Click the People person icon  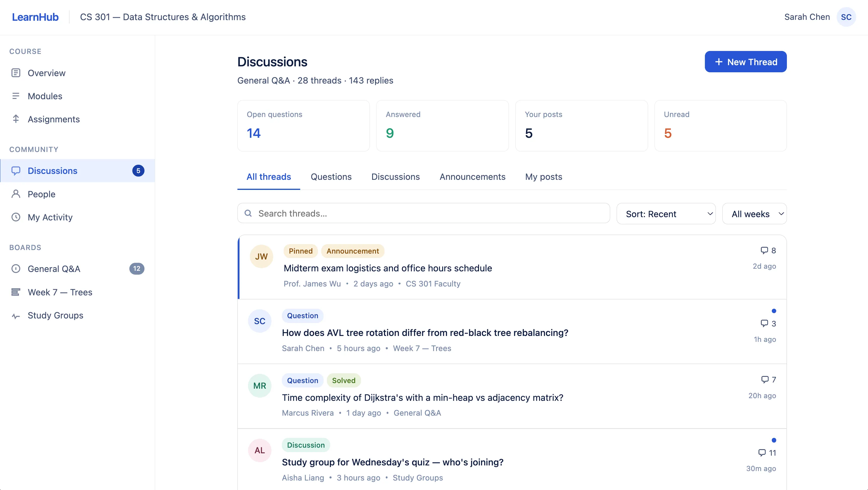[16, 194]
